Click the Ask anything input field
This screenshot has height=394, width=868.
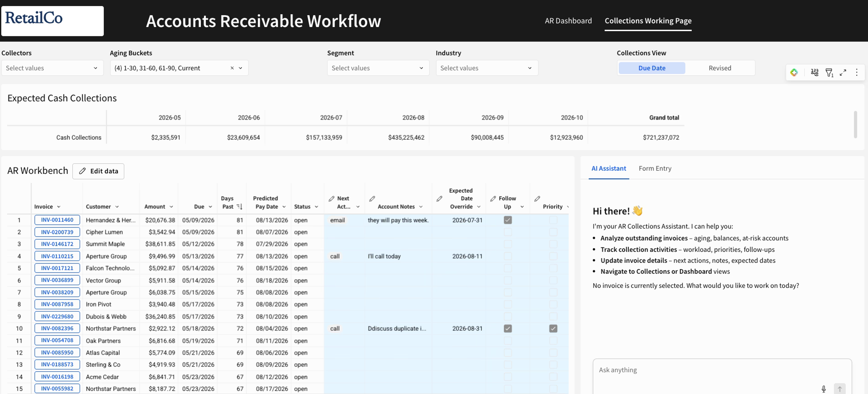[x=722, y=377]
